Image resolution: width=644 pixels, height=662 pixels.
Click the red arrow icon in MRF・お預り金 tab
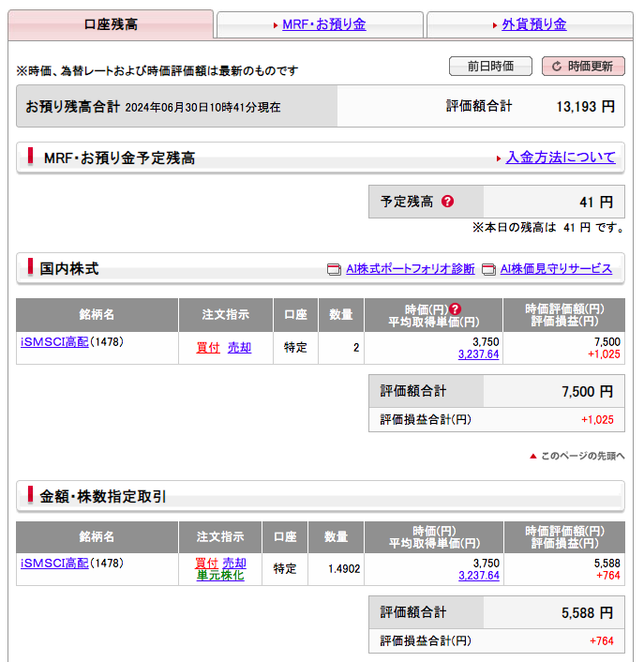(x=276, y=25)
